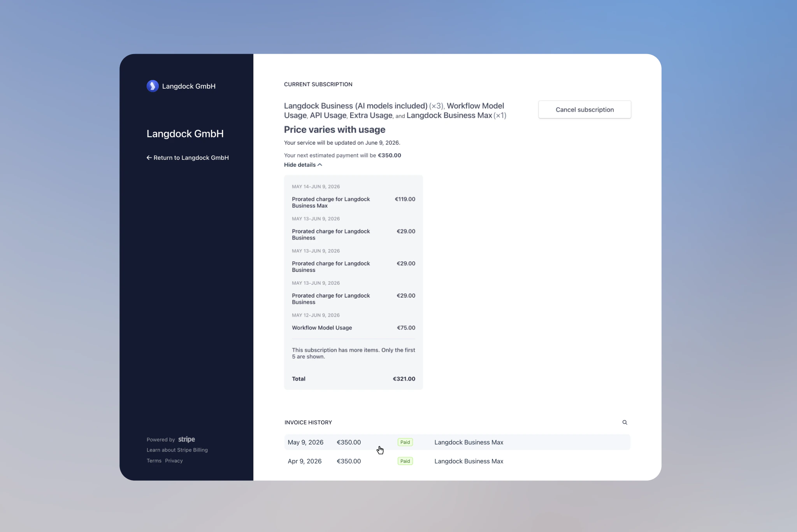Click the Workflow Model Usage line item
Viewport: 797px width, 532px height.
[322, 328]
